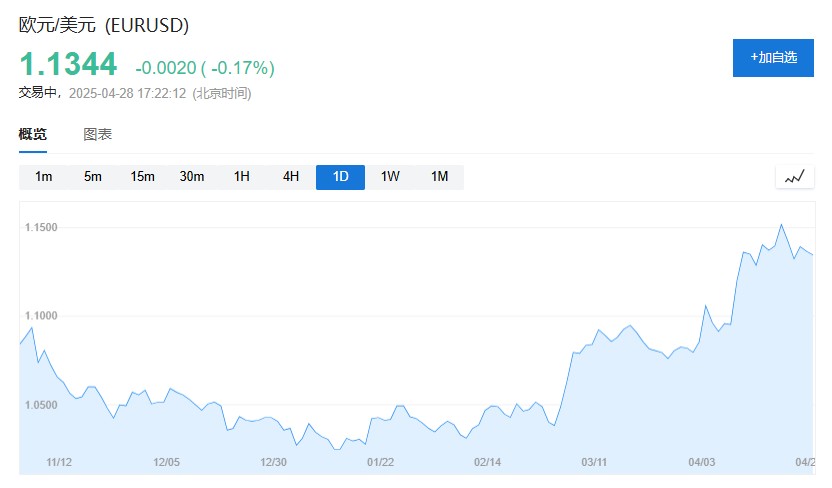Image resolution: width=832 pixels, height=488 pixels.
Task: Switch to the 图表 chart tab
Action: coord(97,134)
